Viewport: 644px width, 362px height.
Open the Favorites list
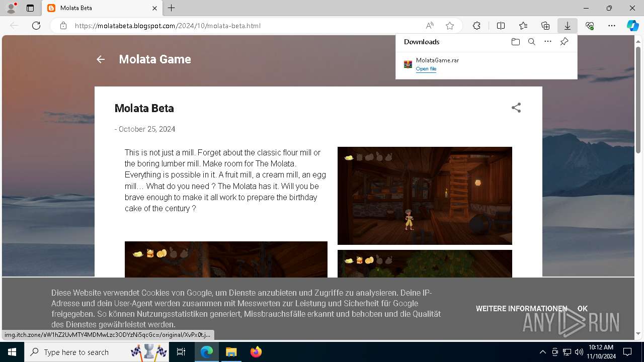click(x=523, y=26)
